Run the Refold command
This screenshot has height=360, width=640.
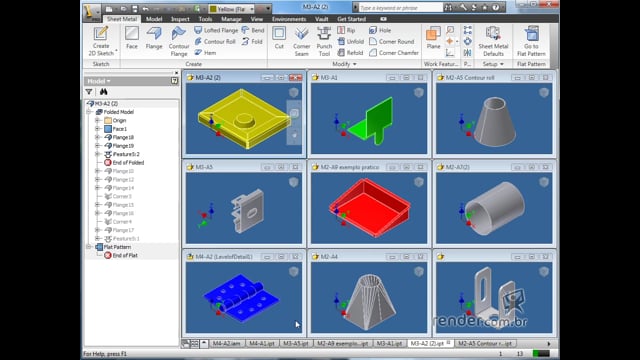coord(350,53)
